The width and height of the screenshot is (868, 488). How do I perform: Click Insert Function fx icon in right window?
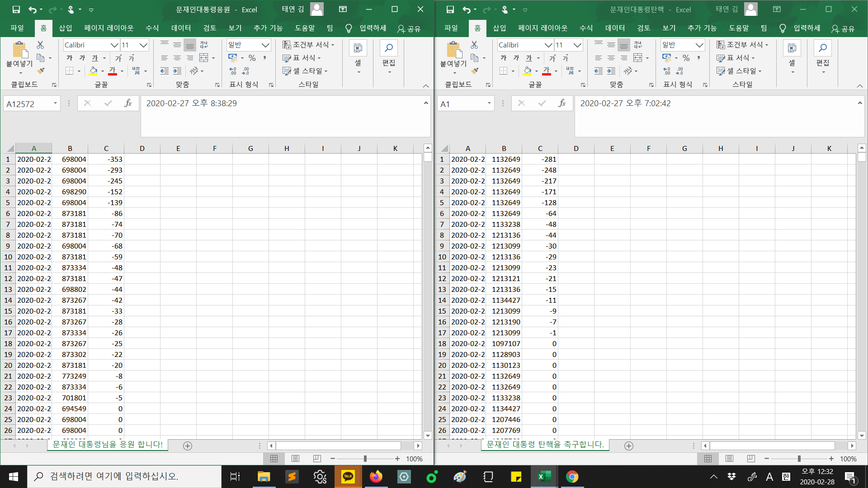pyautogui.click(x=562, y=103)
